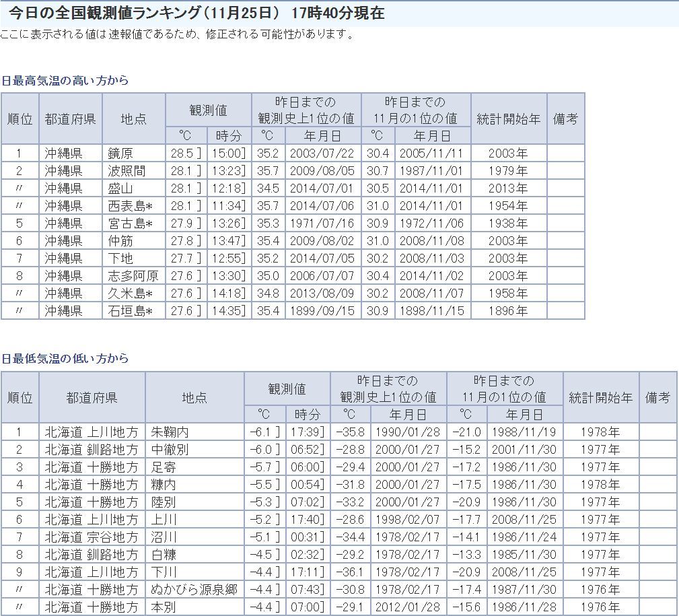Click November record date 1988/11/19
This screenshot has width=679, height=616.
tap(524, 432)
